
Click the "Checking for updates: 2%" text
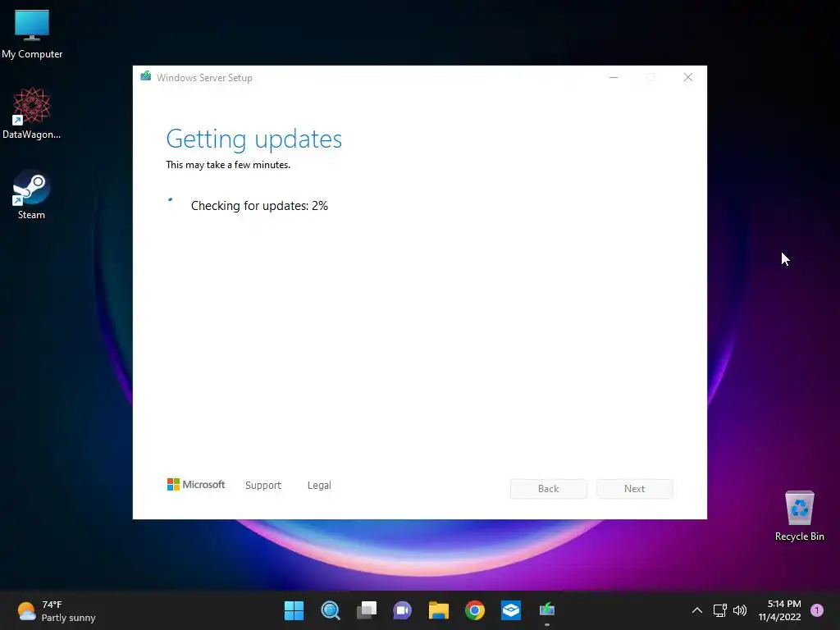pos(259,206)
